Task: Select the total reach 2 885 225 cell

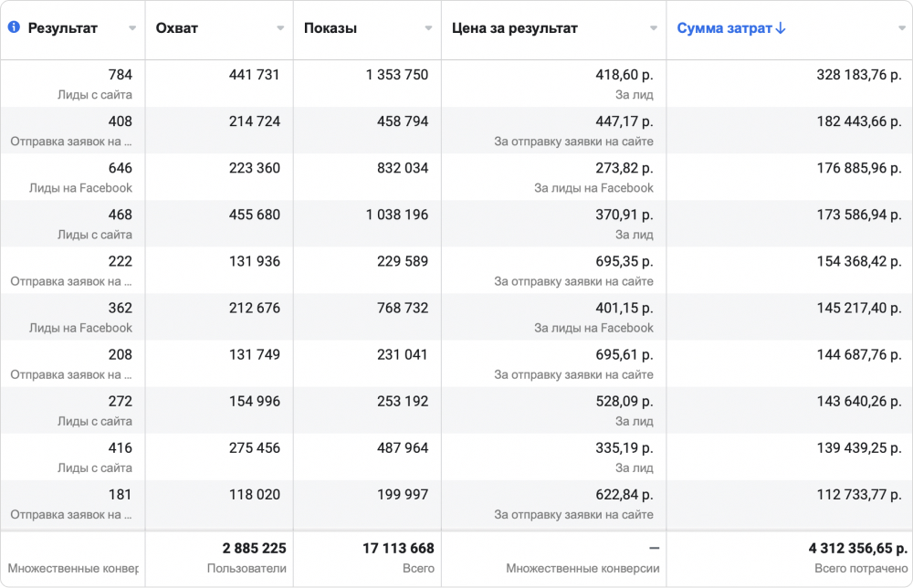Action: point(254,549)
